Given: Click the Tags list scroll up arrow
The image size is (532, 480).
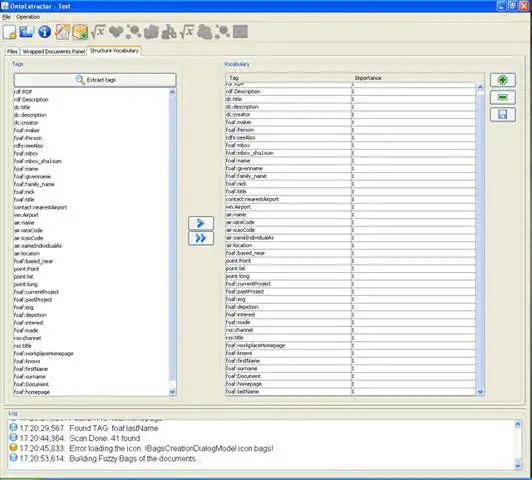Looking at the screenshot, I should 172,92.
